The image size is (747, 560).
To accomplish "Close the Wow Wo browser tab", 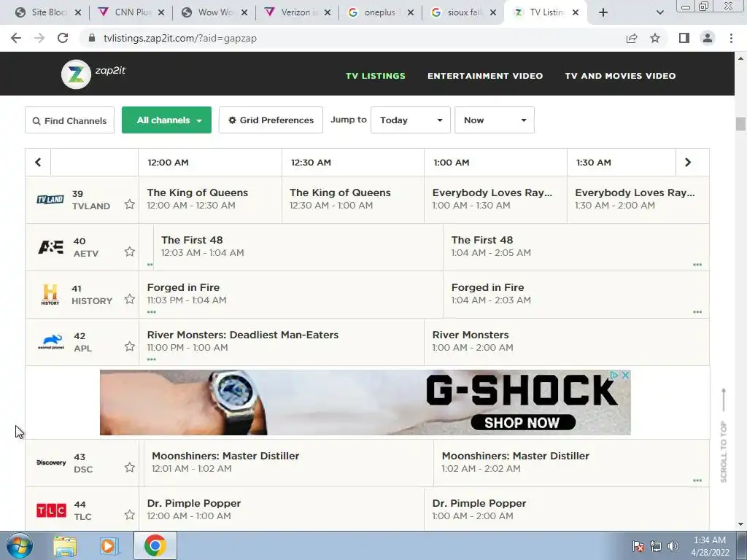I will pyautogui.click(x=244, y=12).
